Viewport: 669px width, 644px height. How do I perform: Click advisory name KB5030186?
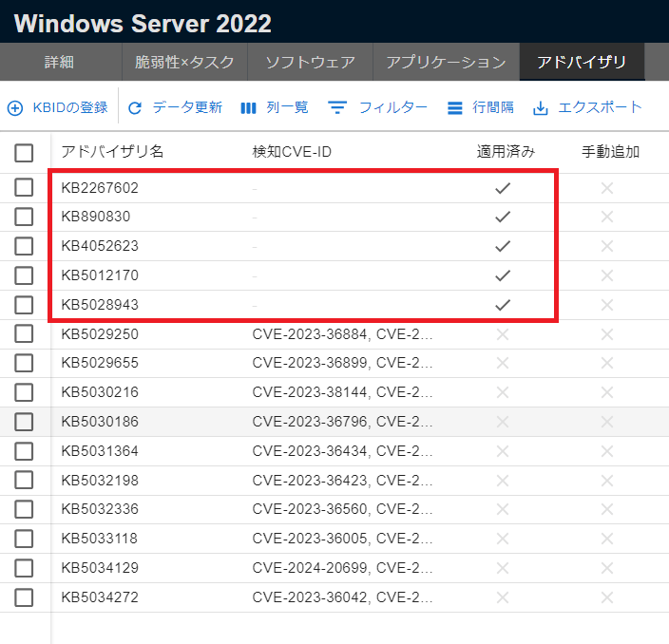click(x=100, y=422)
